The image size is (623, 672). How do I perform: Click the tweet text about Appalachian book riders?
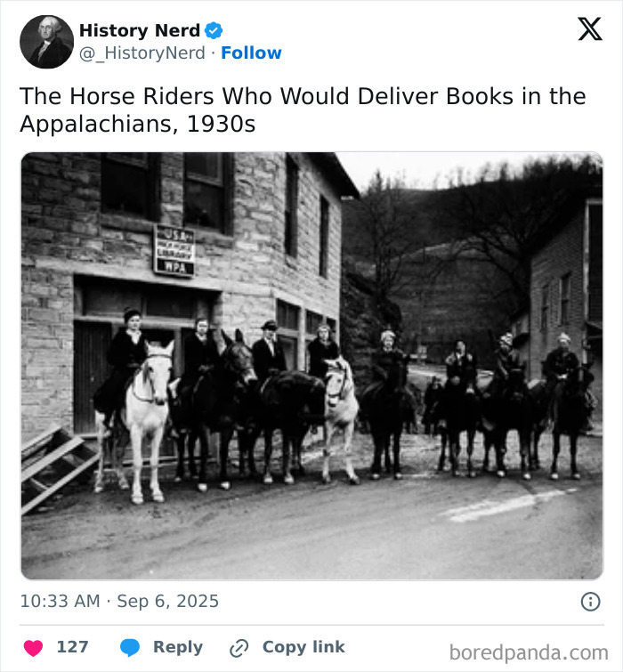pyautogui.click(x=303, y=109)
